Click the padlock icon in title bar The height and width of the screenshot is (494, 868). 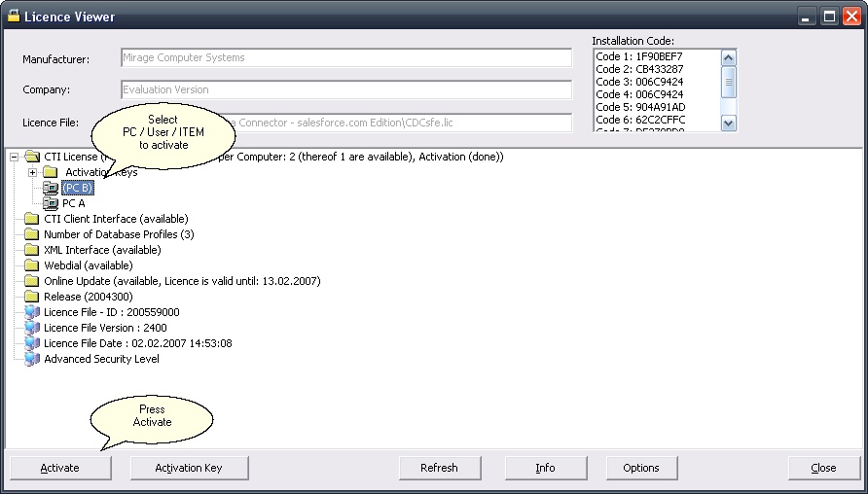tap(13, 17)
